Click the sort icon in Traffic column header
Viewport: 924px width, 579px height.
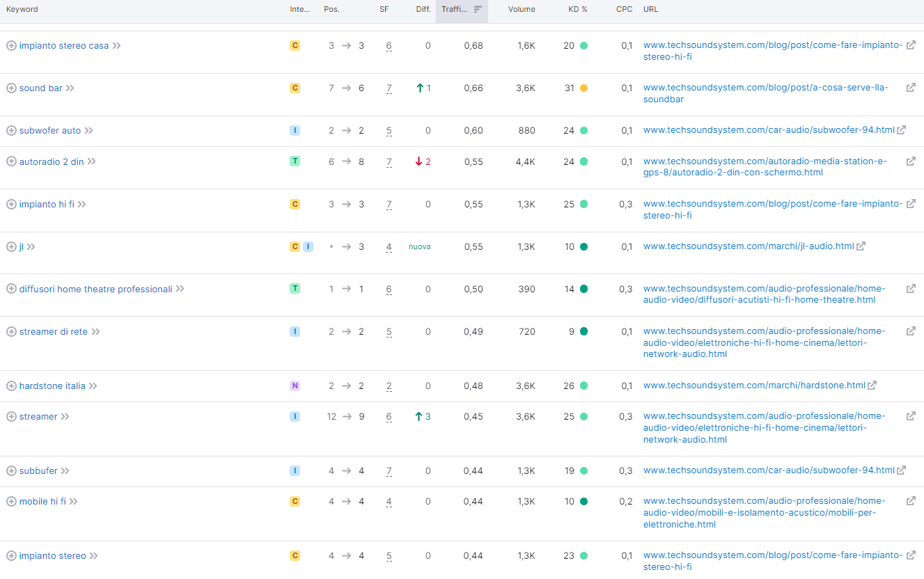click(x=478, y=9)
